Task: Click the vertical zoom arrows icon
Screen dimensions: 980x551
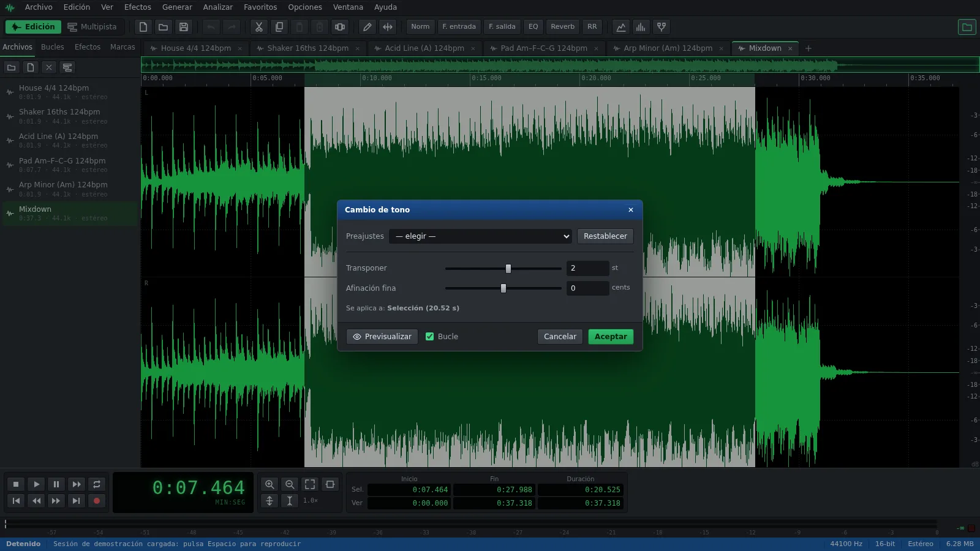Action: point(269,501)
